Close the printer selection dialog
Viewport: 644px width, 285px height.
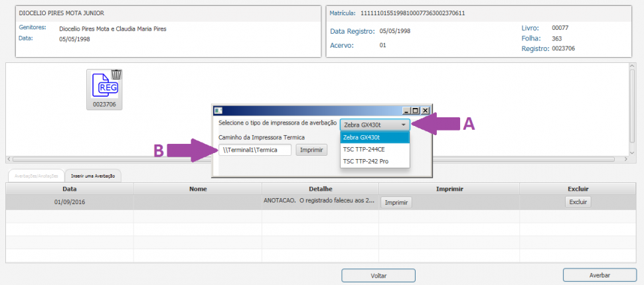pyautogui.click(x=426, y=111)
